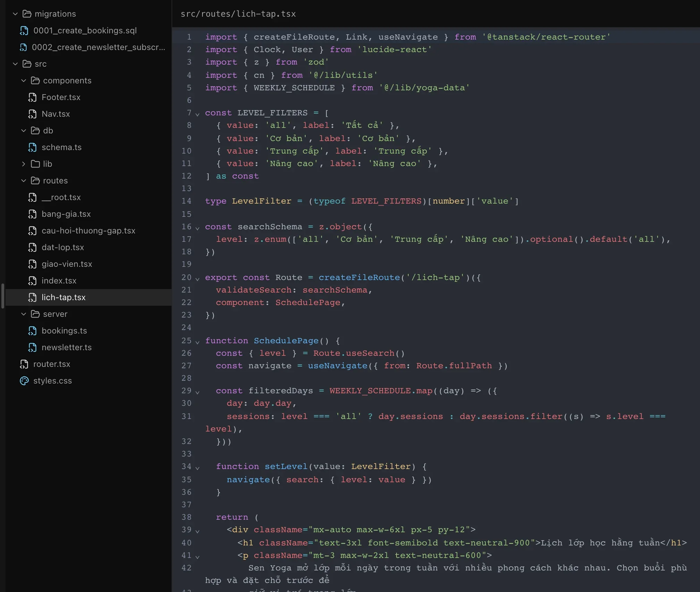700x592 pixels.
Task: Click the file icon next to __root.tsx
Action: [x=32, y=197]
